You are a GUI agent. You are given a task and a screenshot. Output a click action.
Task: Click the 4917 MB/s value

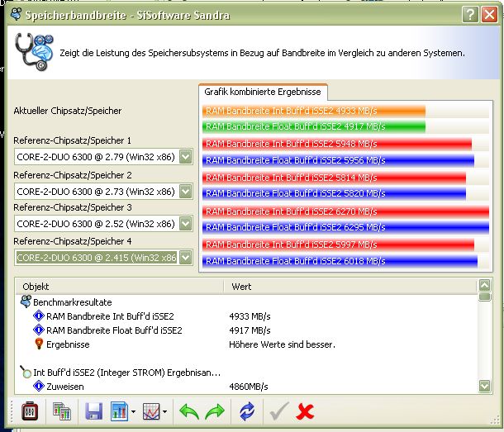[250, 330]
